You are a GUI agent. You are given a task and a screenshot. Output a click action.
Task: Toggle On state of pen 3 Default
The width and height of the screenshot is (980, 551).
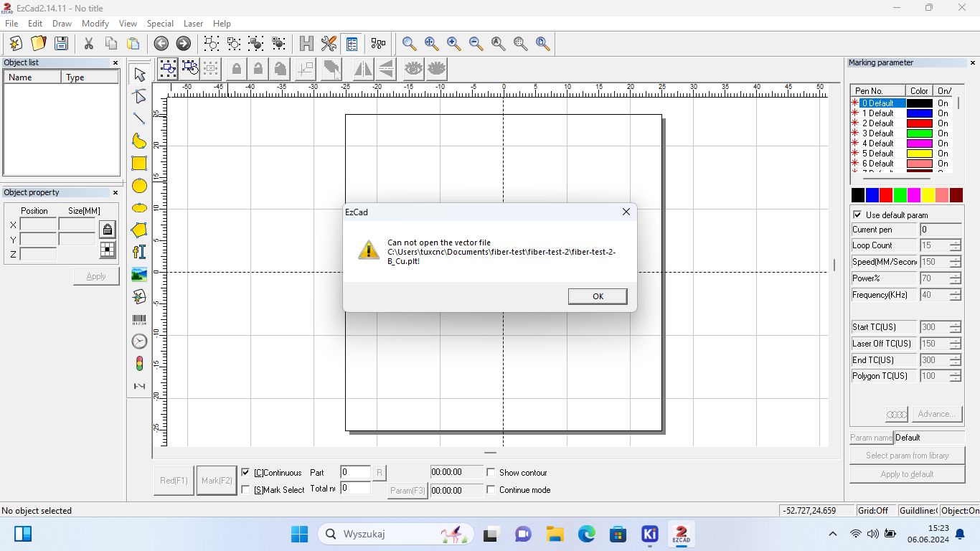943,133
